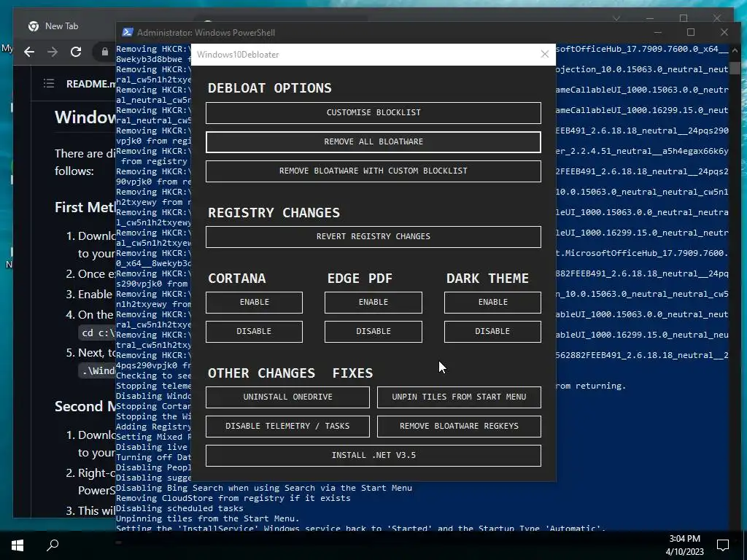Click the lock icon in Chrome address bar
Image resolution: width=747 pixels, height=560 pixels.
[x=105, y=52]
